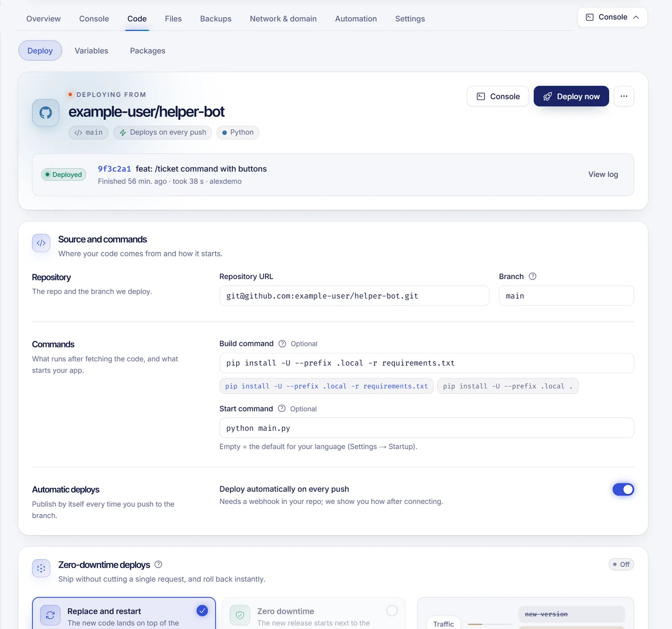The height and width of the screenshot is (629, 672).
Task: Select the Packages sub-tab
Action: [x=148, y=50]
